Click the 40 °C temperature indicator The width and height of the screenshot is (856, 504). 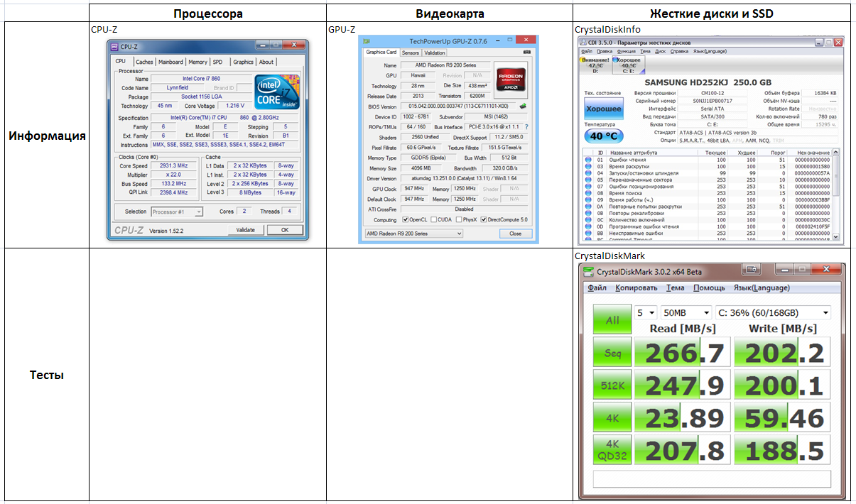604,136
